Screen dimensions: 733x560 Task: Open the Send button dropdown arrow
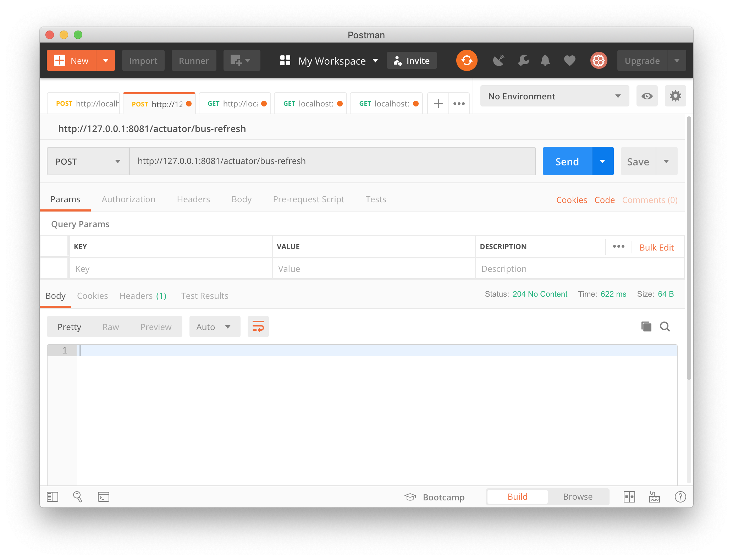[602, 161]
